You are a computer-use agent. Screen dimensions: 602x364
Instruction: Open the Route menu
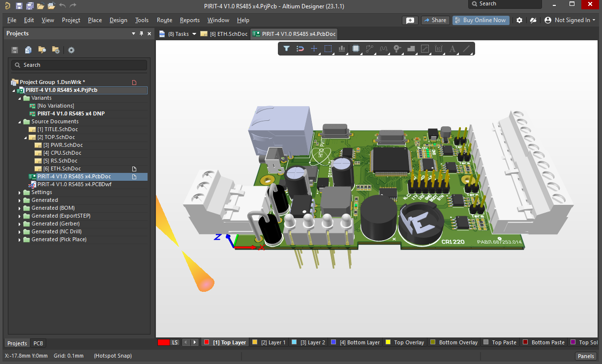pyautogui.click(x=164, y=20)
